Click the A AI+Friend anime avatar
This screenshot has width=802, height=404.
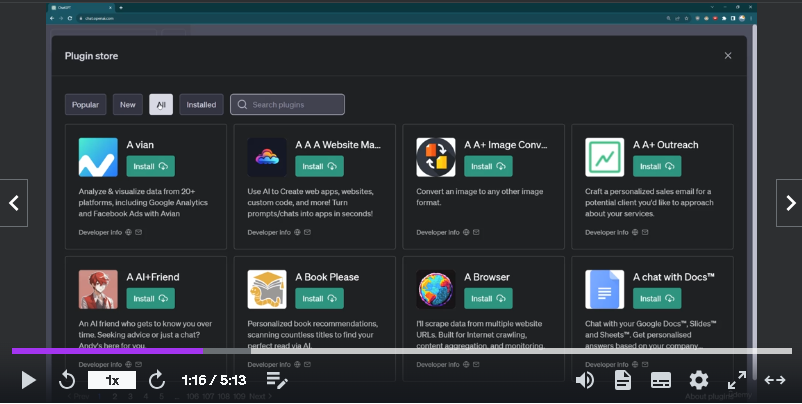[98, 289]
